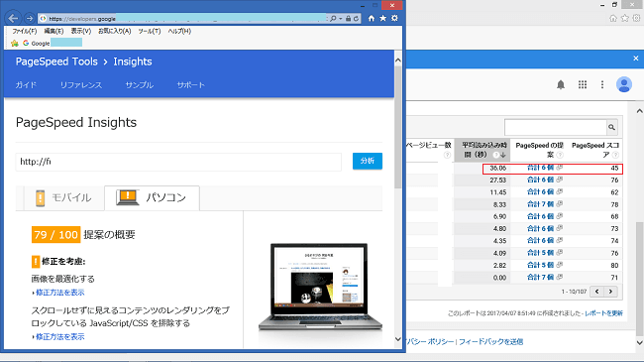Click the レポートを更新 link
Image resolution: width=644 pixels, height=362 pixels.
(603, 313)
